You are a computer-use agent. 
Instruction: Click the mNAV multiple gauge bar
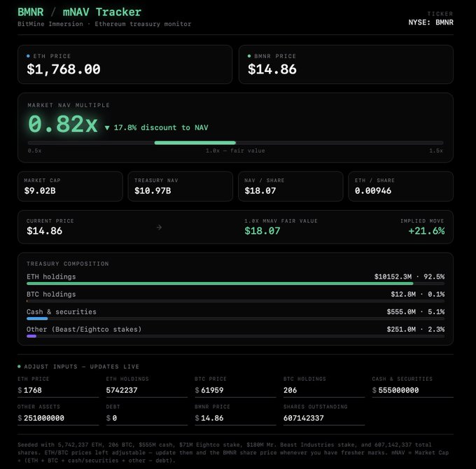[235, 143]
